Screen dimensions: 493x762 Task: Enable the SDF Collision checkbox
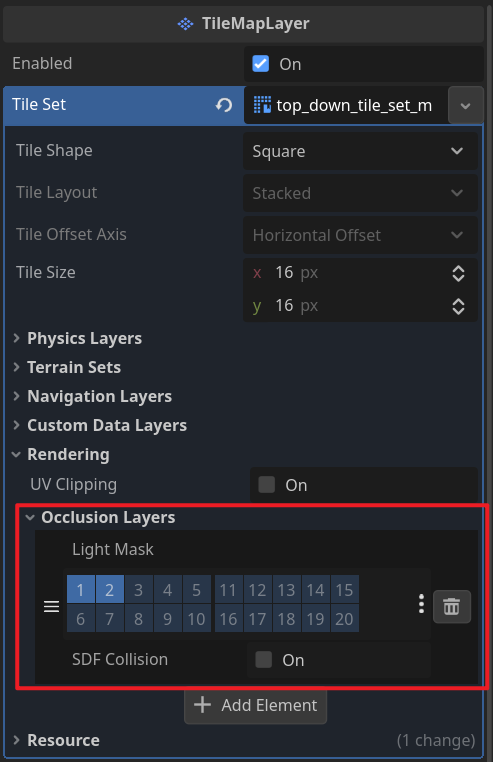click(x=264, y=659)
